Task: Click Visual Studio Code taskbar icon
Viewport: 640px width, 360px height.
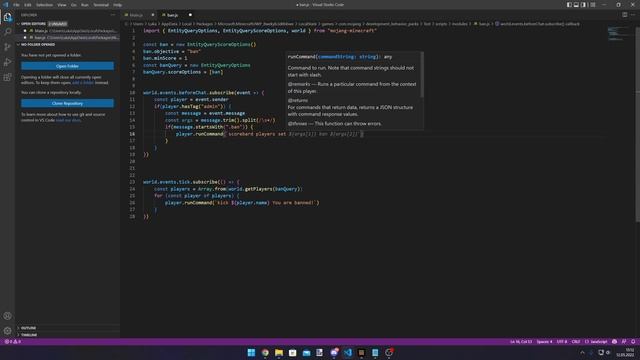Action: click(348, 353)
